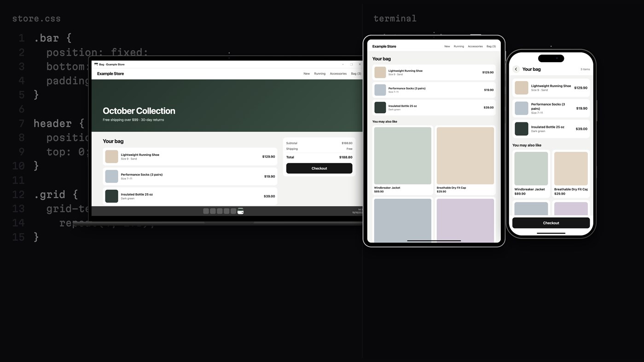Tap Insulated Bottle thumbnail on phone

pos(521,129)
